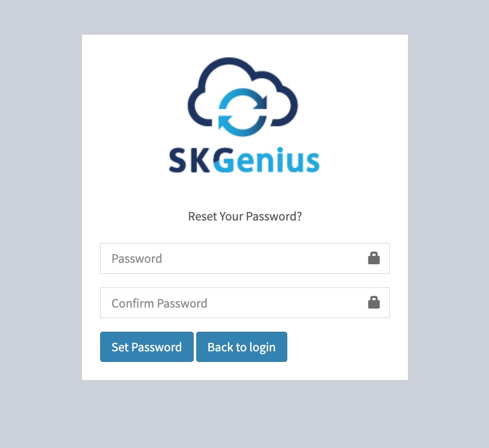Click gray area above the white card
Screen dimensions: 489x448
point(245,17)
